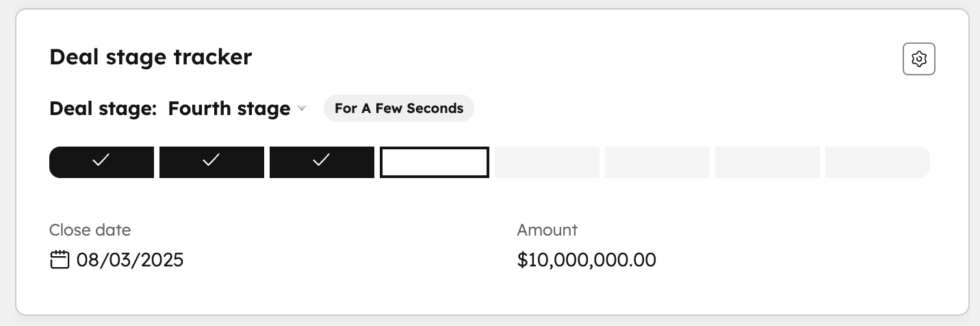Click the checkmark in the second completed stage
The width and height of the screenshot is (980, 326).
pyautogui.click(x=211, y=160)
